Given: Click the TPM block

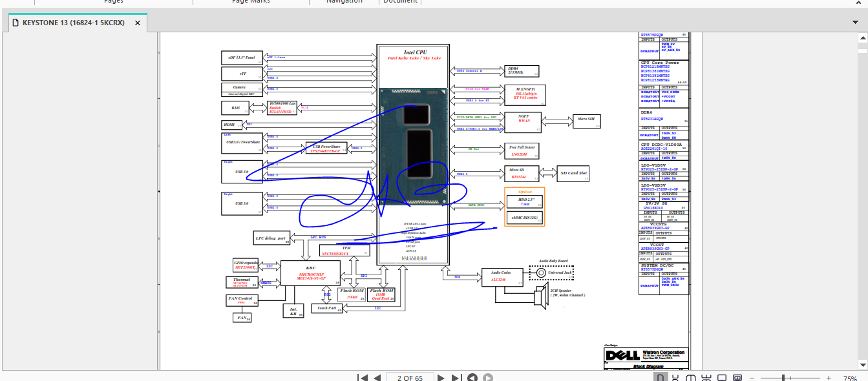Looking at the screenshot, I should pos(345,251).
